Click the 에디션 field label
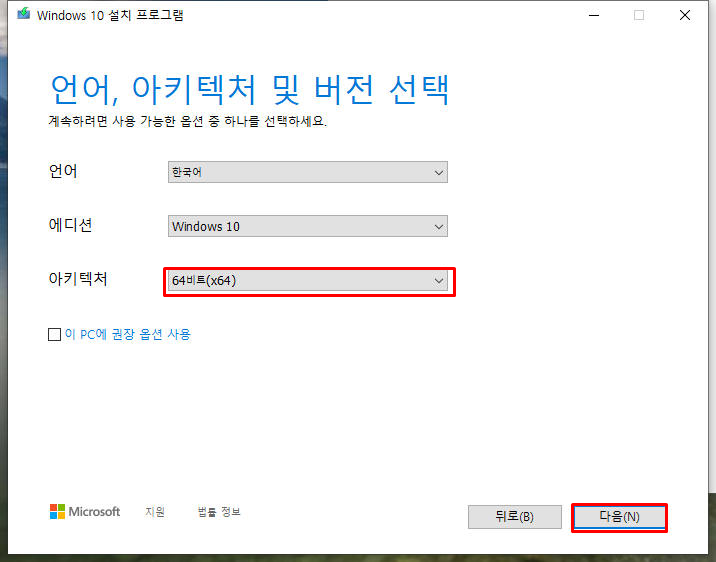This screenshot has width=716, height=562. click(70, 225)
